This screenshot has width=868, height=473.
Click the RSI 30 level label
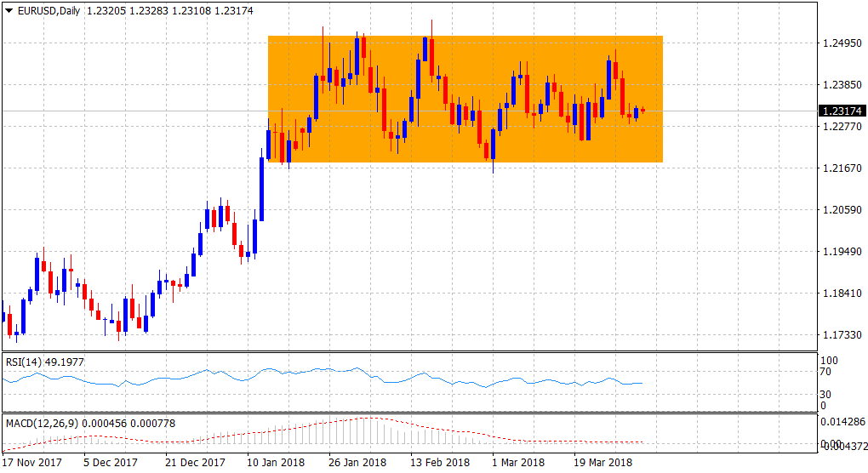tap(825, 395)
